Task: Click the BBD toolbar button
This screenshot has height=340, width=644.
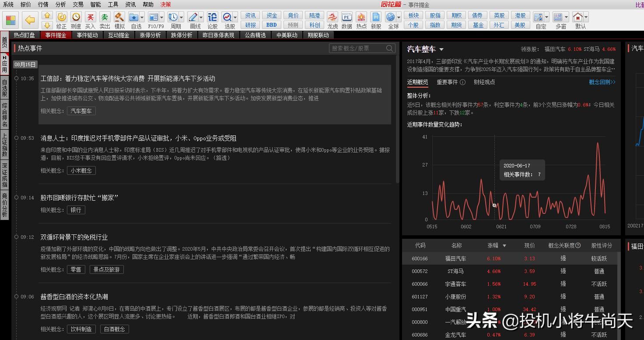Action: click(272, 25)
